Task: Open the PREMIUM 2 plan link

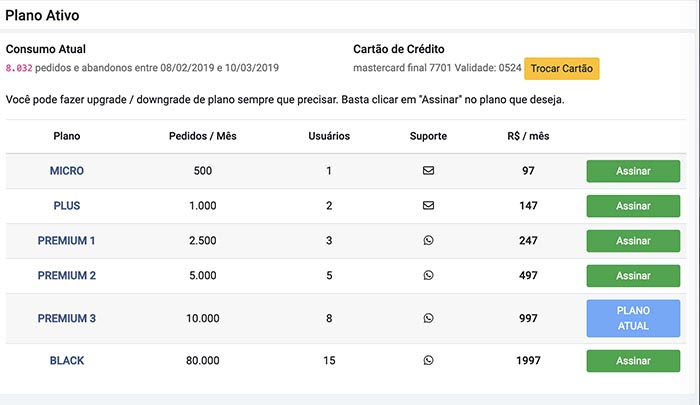Action: [x=67, y=275]
